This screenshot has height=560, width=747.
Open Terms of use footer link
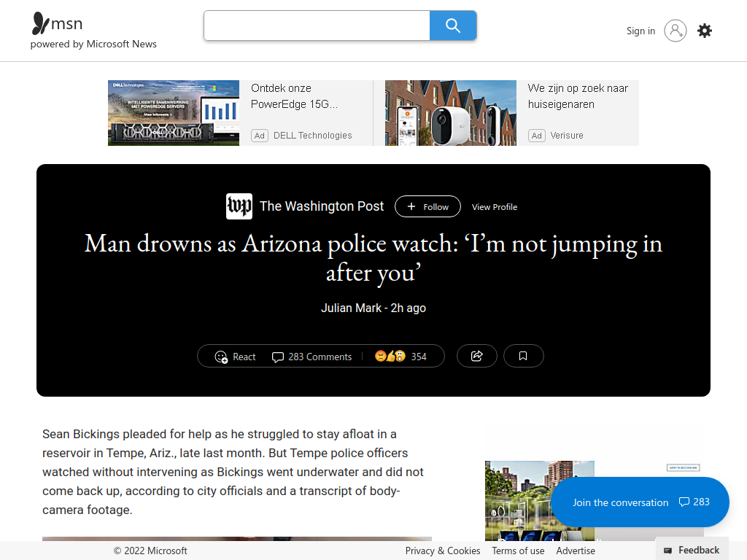(x=518, y=551)
